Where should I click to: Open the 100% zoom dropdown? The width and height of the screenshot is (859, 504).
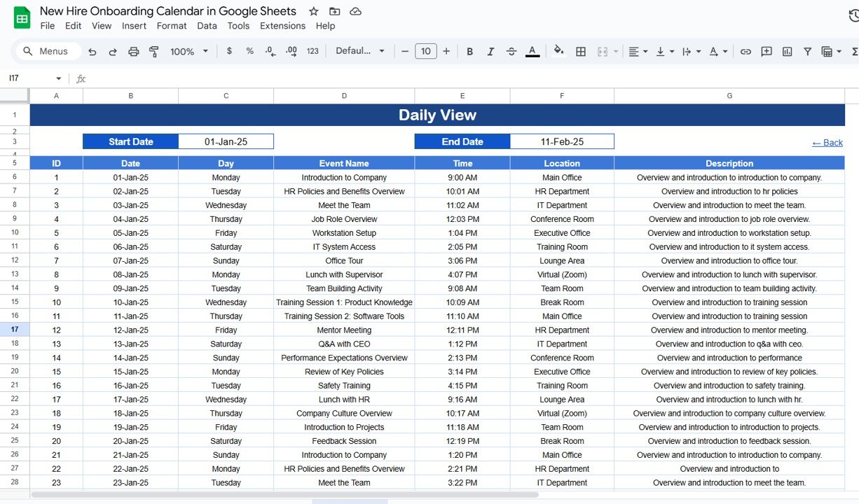(189, 52)
